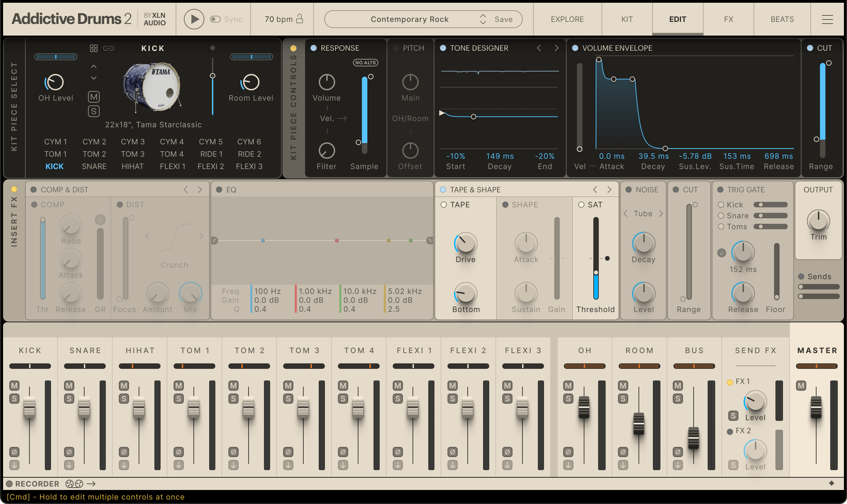The height and width of the screenshot is (504, 847).
Task: Click the RECORDER reel icon
Action: [74, 484]
